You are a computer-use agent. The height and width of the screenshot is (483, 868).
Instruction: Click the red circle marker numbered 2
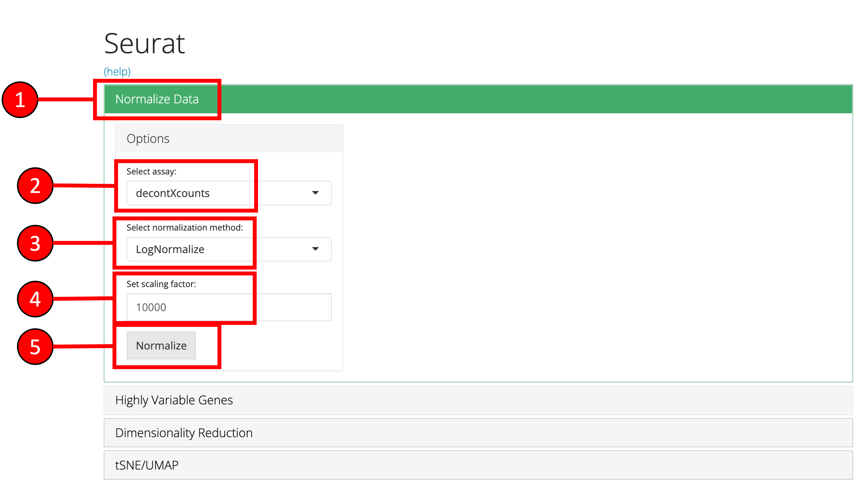[35, 185]
